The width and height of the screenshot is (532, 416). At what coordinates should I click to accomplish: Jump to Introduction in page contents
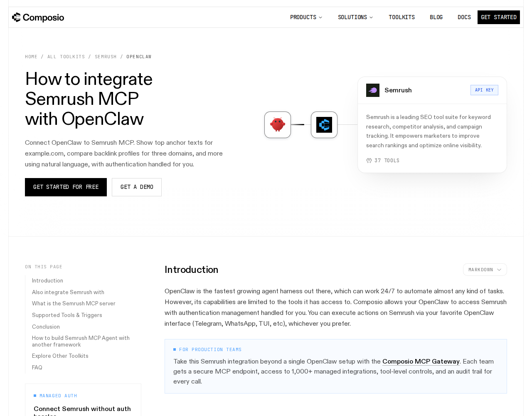47,281
